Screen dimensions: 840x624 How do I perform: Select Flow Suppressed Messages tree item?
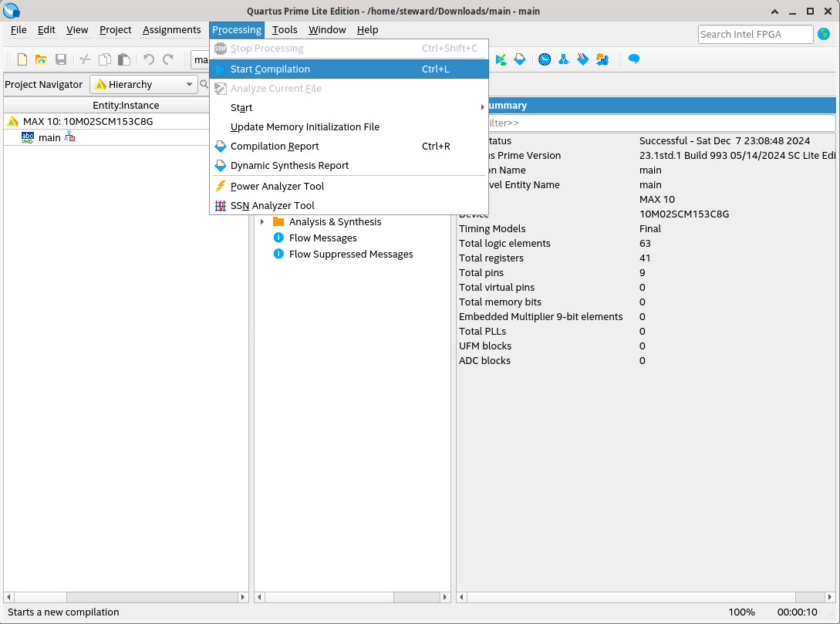351,254
